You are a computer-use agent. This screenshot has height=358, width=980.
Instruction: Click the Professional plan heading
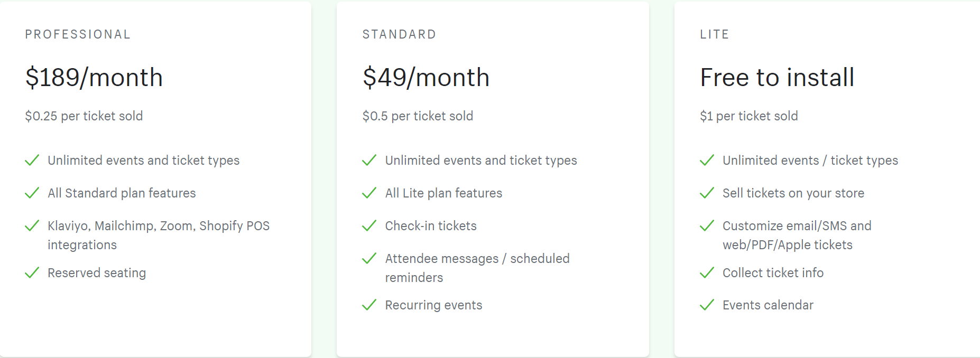coord(78,34)
